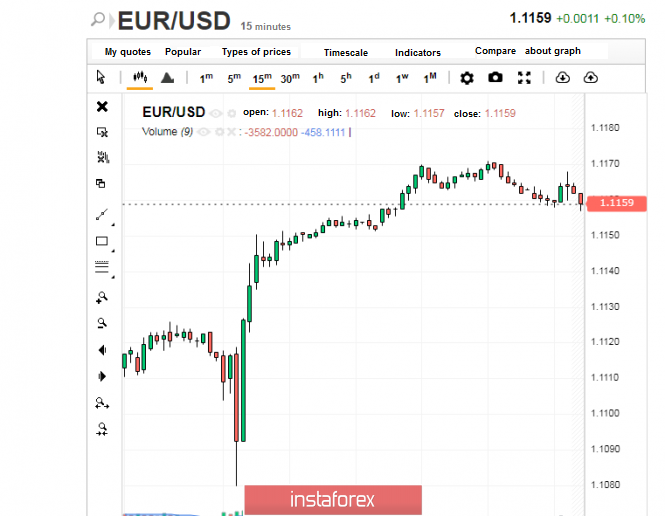Open the My quotes menu

128,52
